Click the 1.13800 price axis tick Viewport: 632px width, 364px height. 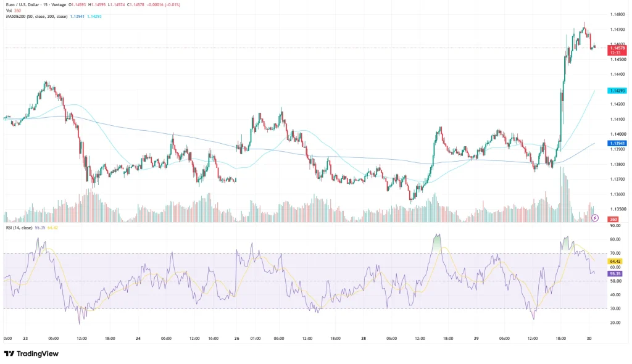[x=618, y=165]
